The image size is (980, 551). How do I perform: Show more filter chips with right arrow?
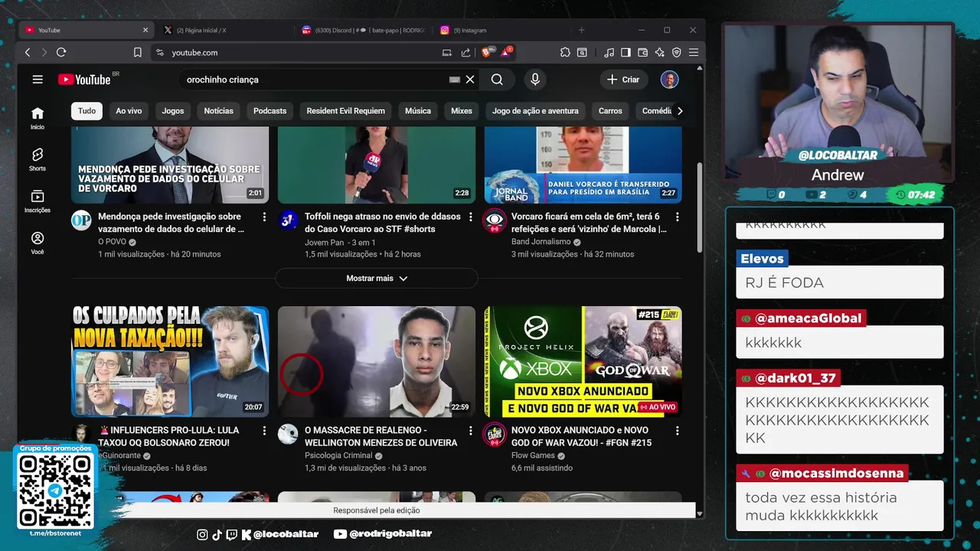[x=679, y=111]
